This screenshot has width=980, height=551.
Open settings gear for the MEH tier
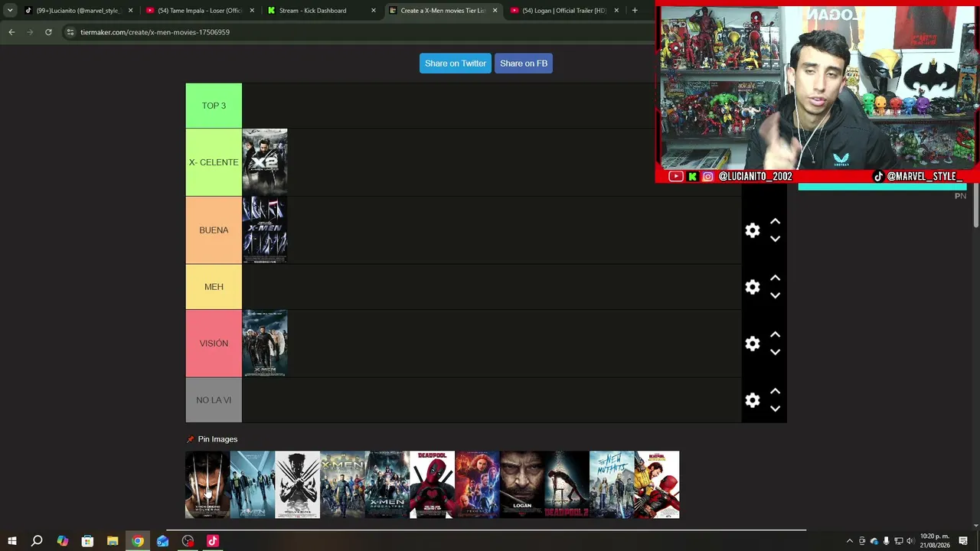[753, 287]
